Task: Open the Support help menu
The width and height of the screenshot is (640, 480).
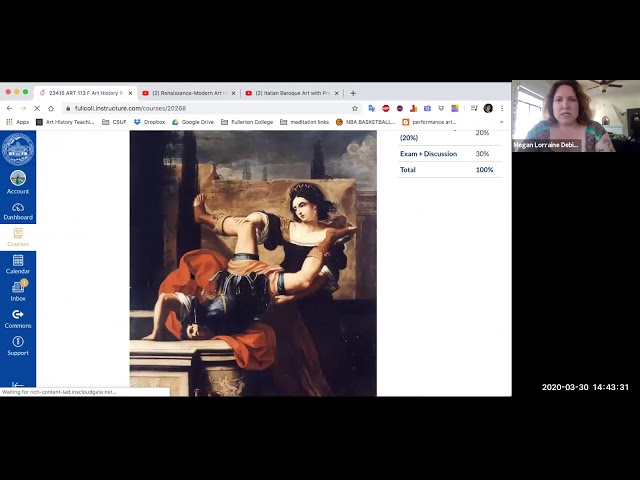Action: [18, 346]
